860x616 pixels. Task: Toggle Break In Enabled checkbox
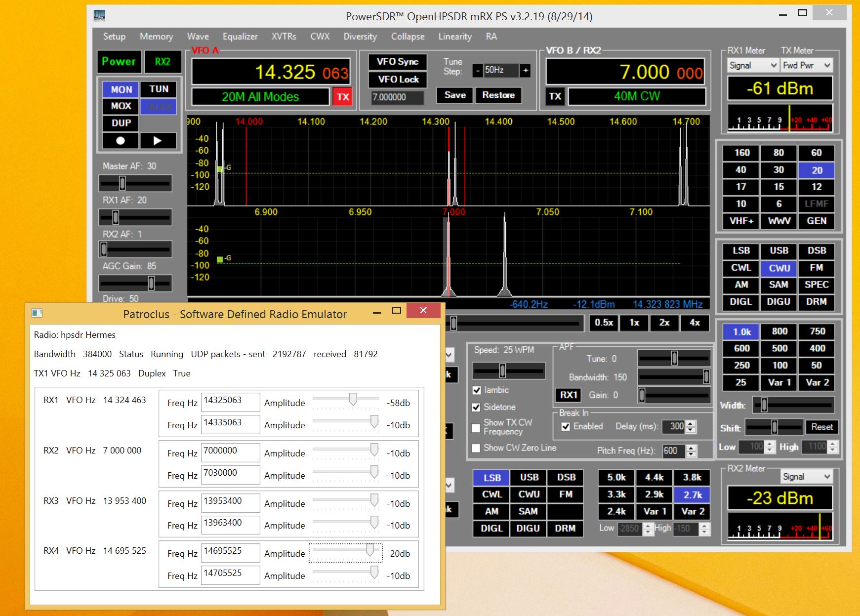click(x=566, y=426)
